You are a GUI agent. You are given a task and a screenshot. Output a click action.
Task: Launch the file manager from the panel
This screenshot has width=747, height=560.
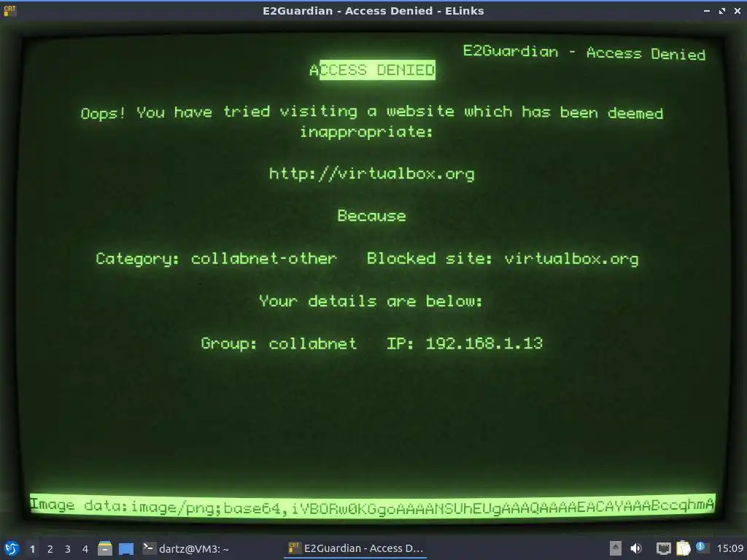(105, 548)
